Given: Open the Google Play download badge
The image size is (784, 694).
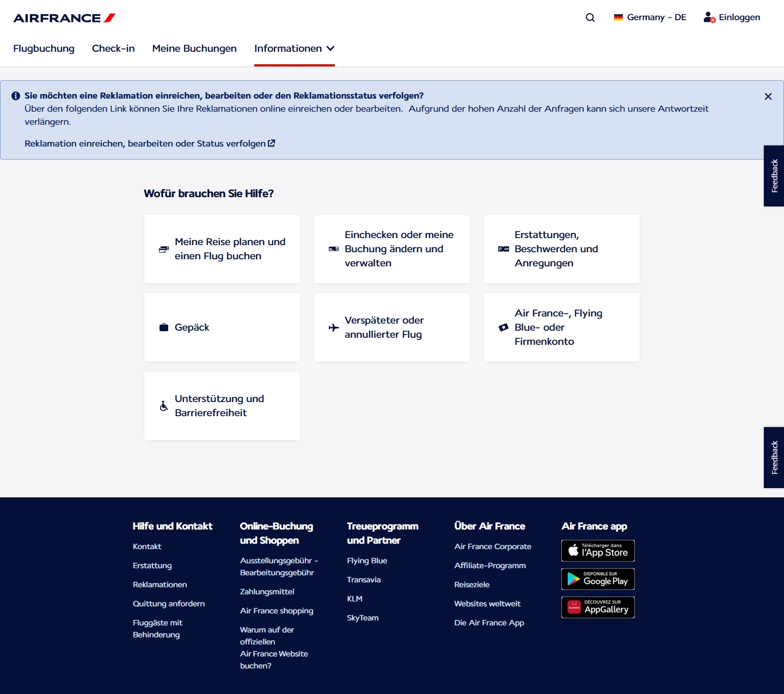Looking at the screenshot, I should [598, 579].
